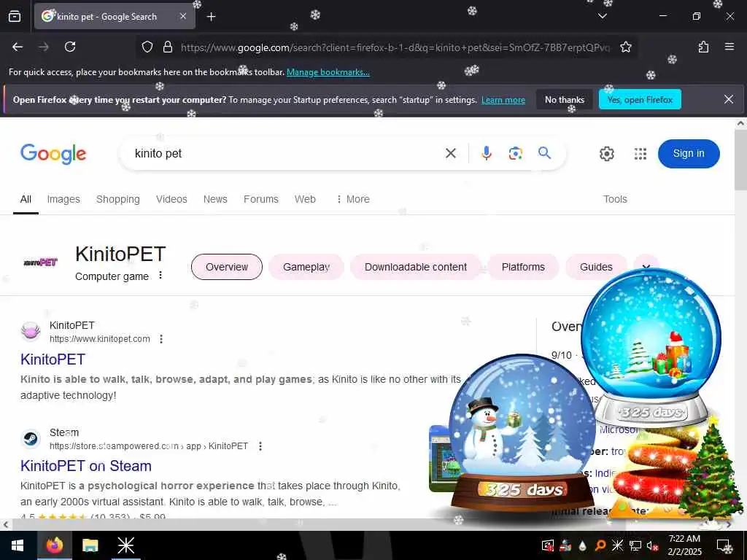747x560 pixels.
Task: Open KinitoPET panel options menu
Action: (160, 275)
